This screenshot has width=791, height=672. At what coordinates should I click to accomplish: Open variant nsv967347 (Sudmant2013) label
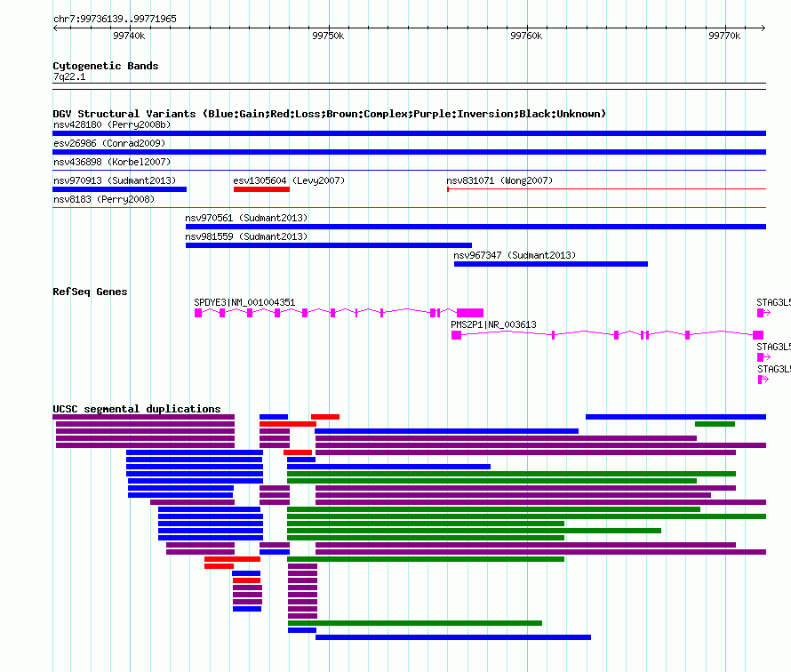pos(515,255)
